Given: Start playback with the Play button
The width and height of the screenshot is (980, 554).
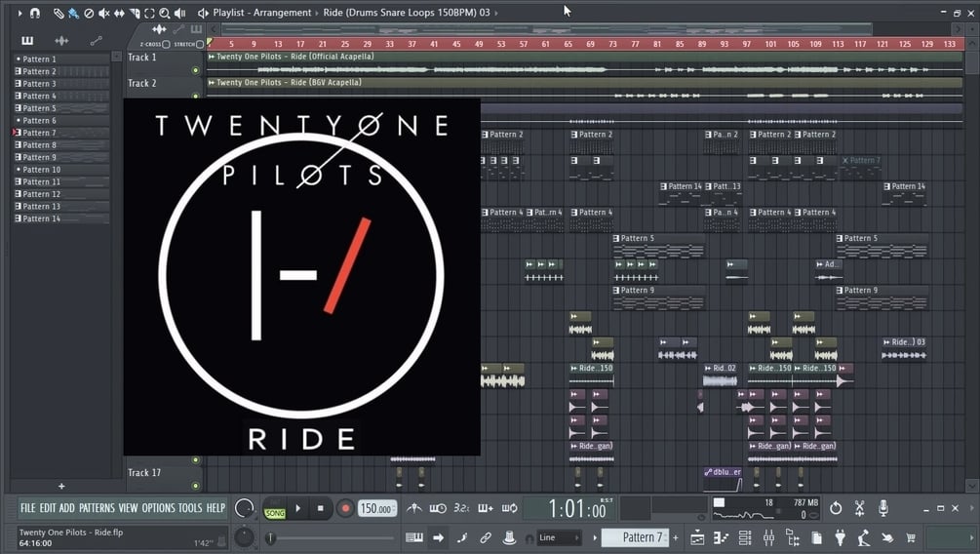Looking at the screenshot, I should click(x=298, y=508).
